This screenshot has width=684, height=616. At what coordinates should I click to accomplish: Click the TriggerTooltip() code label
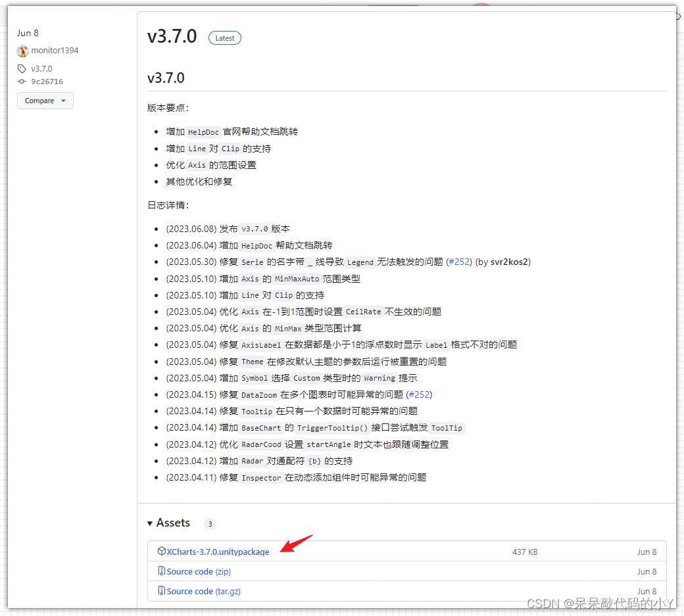tap(332, 428)
